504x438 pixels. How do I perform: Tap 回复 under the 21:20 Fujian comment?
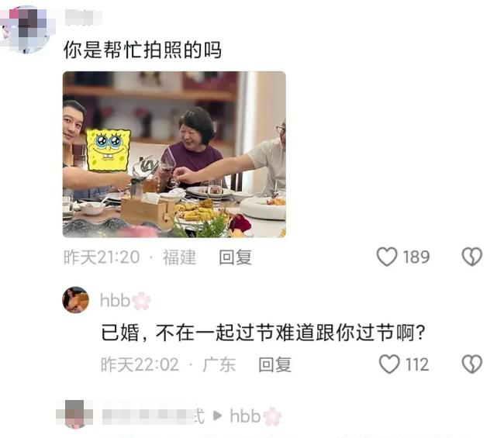235,257
